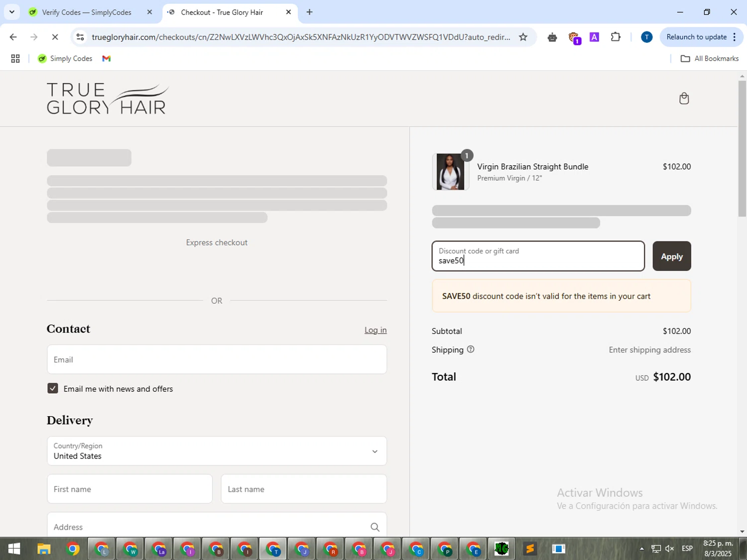Image resolution: width=747 pixels, height=560 pixels.
Task: Switch to Chrome profile La in taskbar
Action: tap(159, 549)
